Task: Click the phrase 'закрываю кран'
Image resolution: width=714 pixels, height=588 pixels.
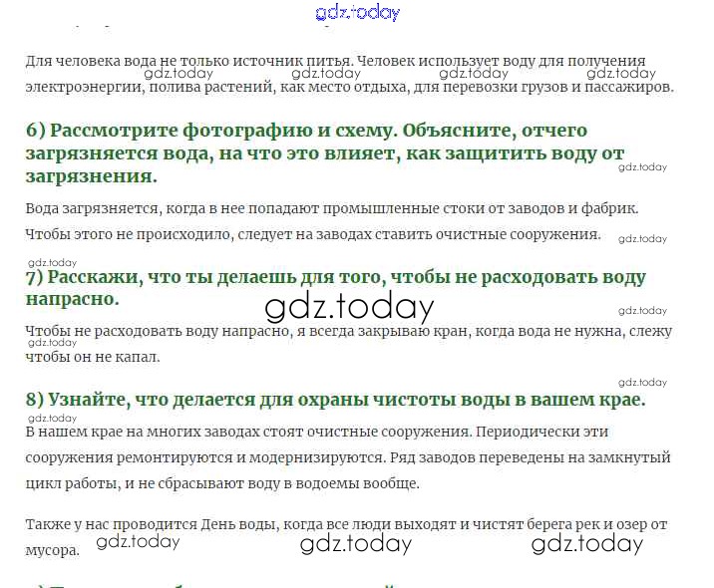Action: 461,331
